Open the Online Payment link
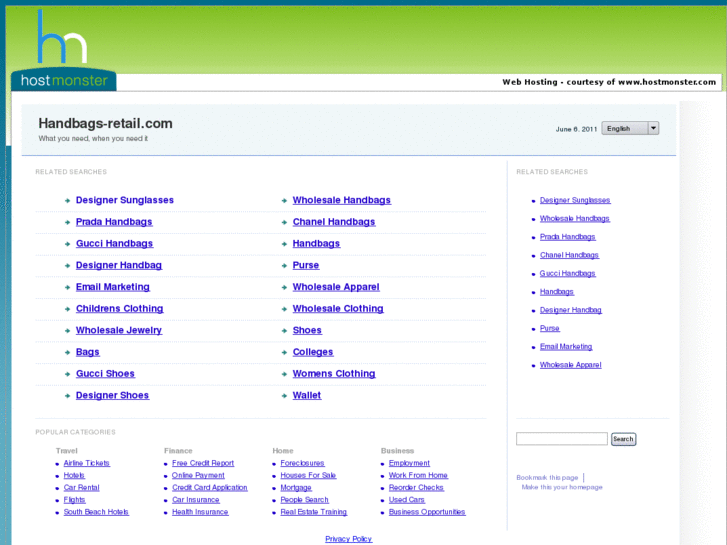Screen dimensions: 727x545 pos(198,475)
